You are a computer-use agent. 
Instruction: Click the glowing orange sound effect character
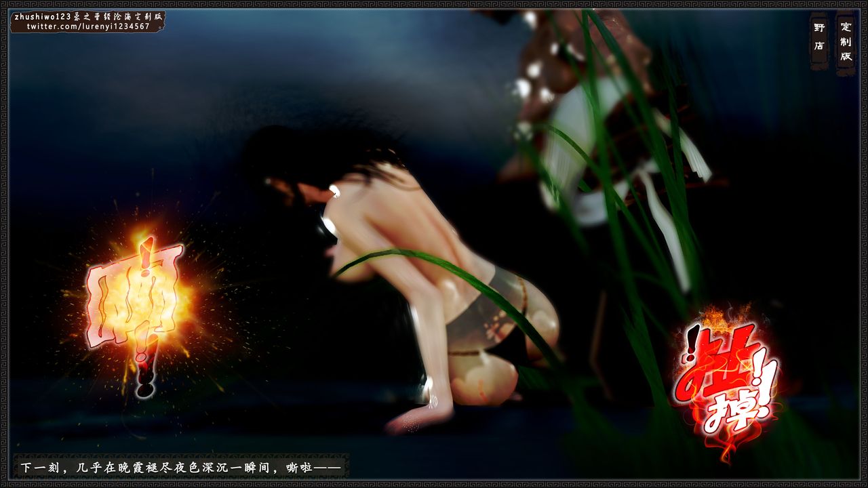(135, 296)
